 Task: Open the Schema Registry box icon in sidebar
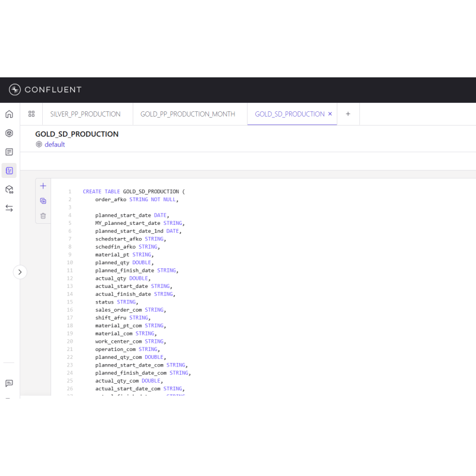pos(9,189)
